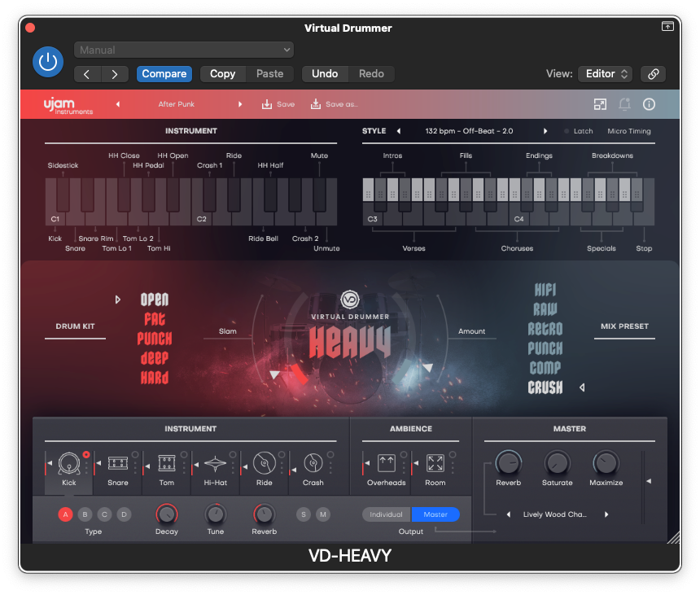Solo the instrument with S button
Viewport: 700px width, 595px height.
tap(304, 514)
